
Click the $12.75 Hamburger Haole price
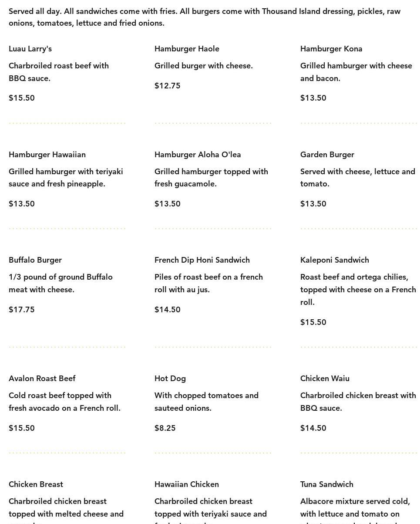pyautogui.click(x=167, y=86)
